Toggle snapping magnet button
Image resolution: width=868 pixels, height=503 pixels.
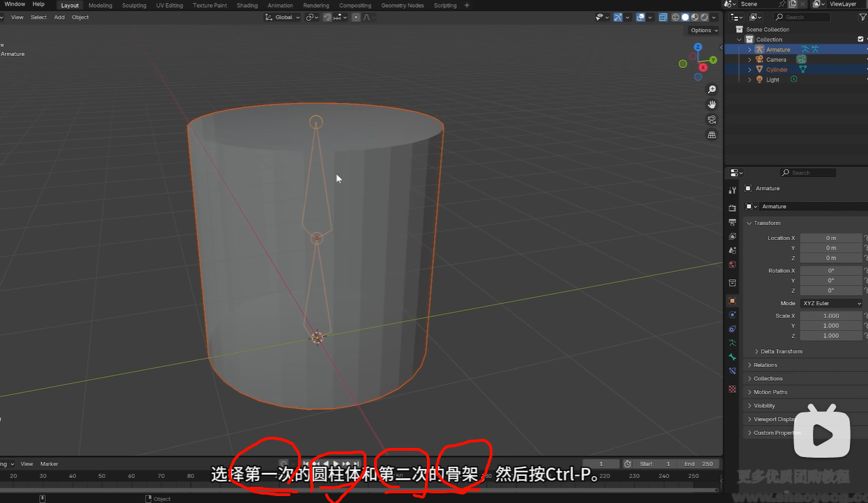pyautogui.click(x=327, y=17)
